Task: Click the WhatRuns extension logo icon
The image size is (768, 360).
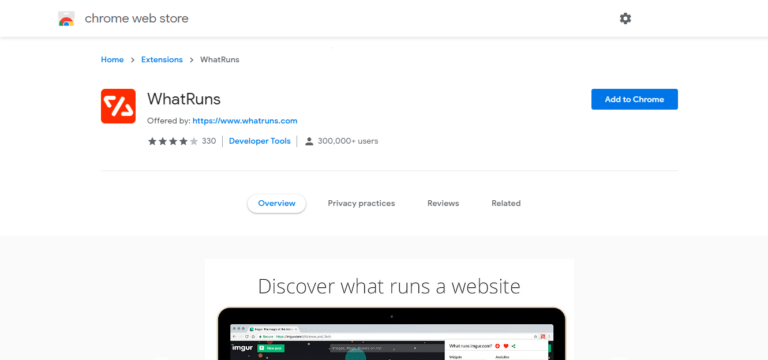Action: [118, 106]
